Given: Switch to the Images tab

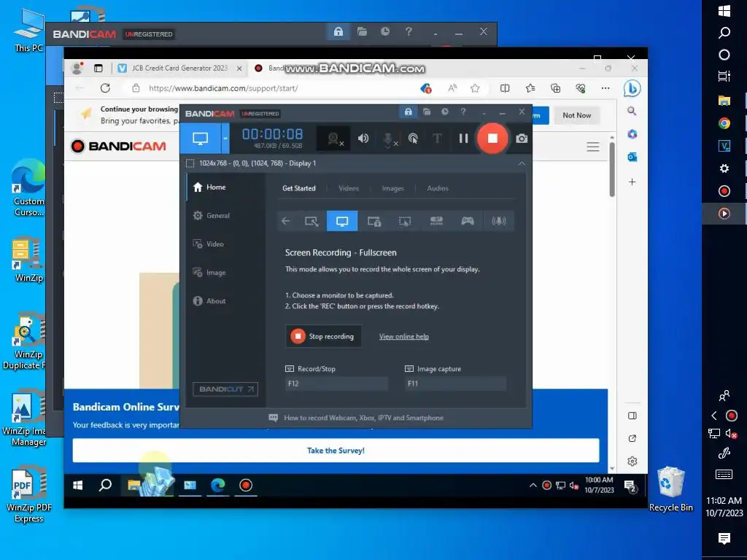Looking at the screenshot, I should tap(392, 188).
